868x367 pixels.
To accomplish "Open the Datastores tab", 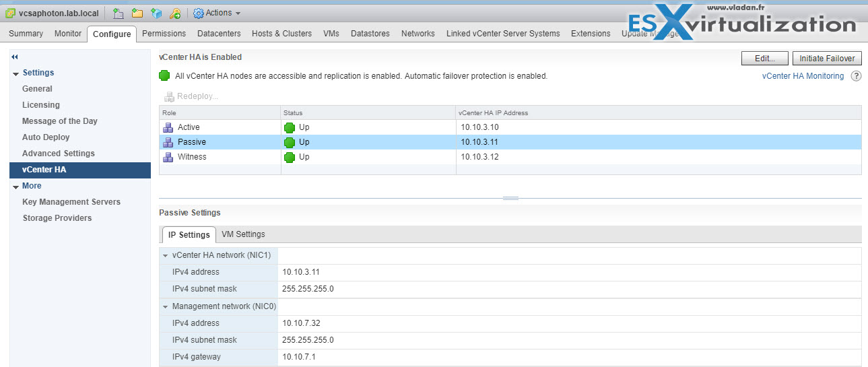I will coord(370,34).
